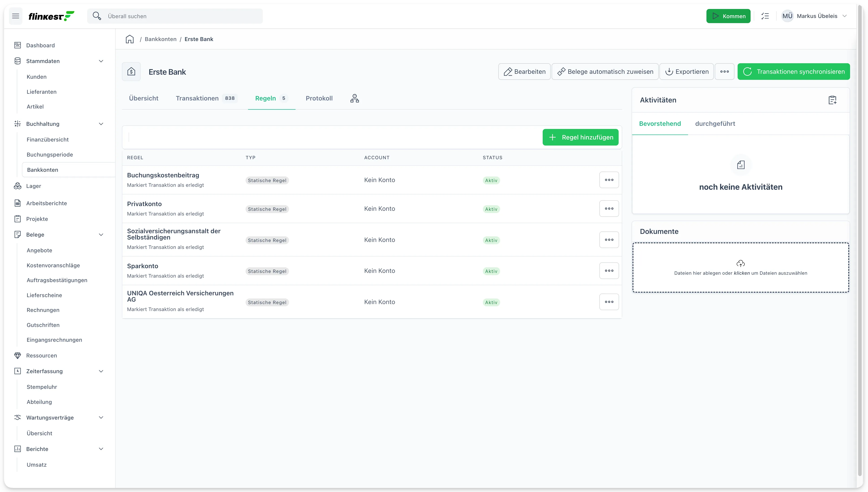Open the task checklist icon in header

coord(765,16)
